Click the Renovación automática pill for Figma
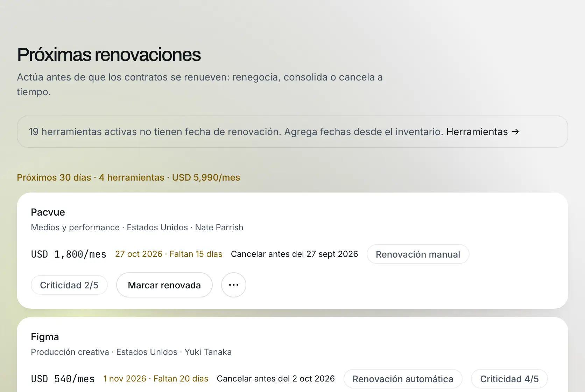Viewport: 585px width, 392px height. point(403,379)
